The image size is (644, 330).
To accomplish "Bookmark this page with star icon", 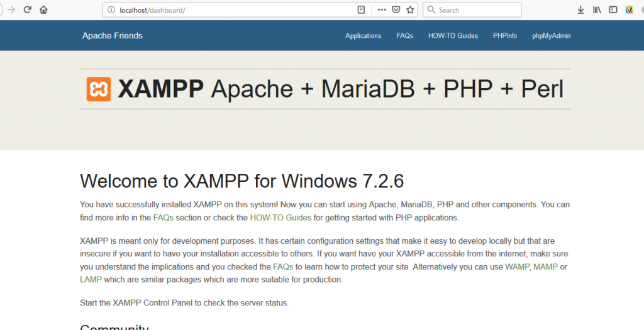I will tap(410, 10).
